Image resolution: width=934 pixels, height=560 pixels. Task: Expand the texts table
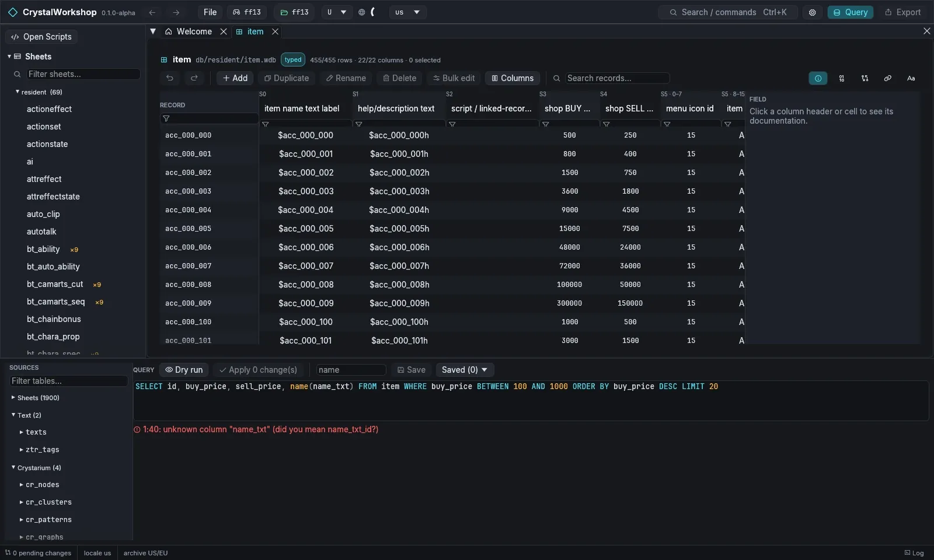(x=22, y=432)
